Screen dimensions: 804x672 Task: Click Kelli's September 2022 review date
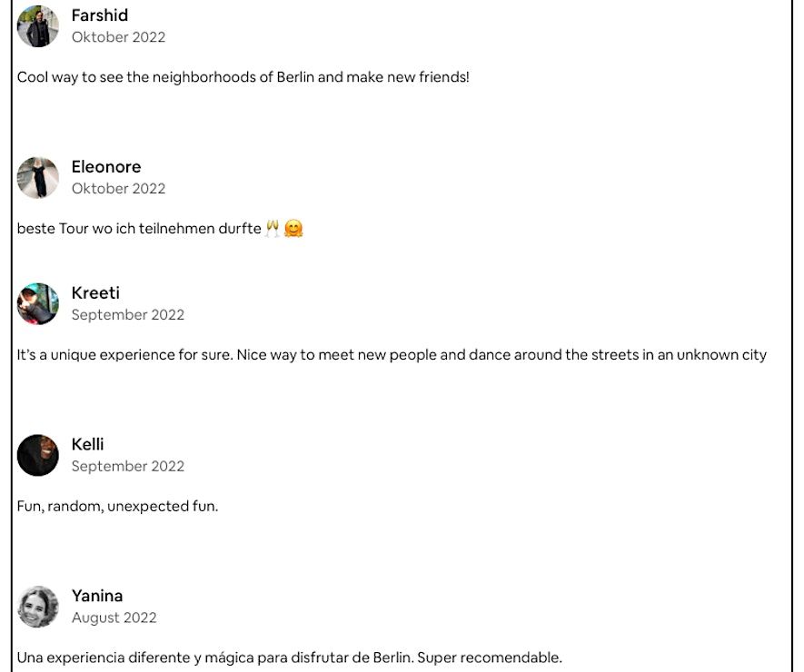pyautogui.click(x=128, y=467)
